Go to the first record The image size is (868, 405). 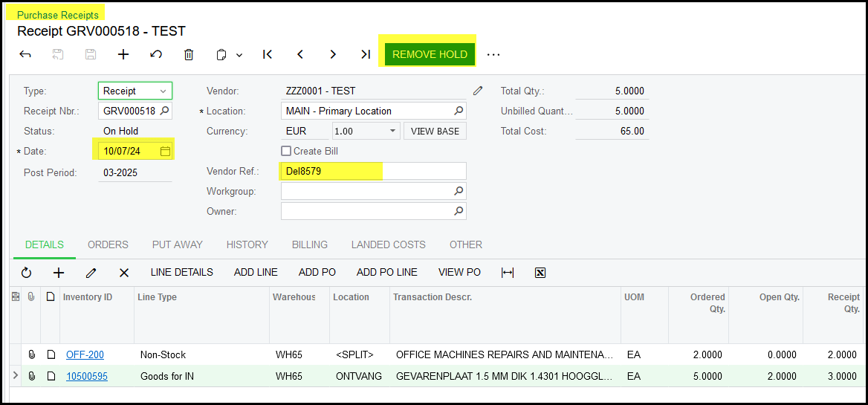(268, 54)
